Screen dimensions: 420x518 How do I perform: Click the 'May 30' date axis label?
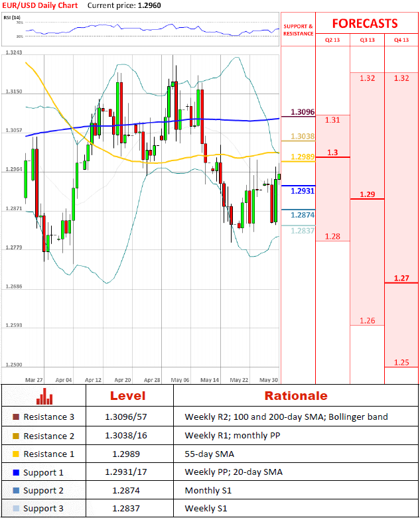point(268,380)
